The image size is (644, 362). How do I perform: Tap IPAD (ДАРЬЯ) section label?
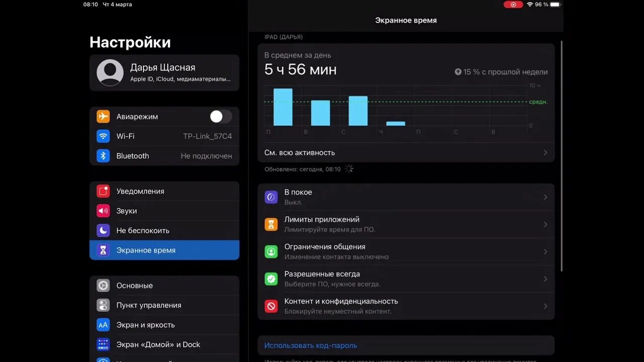tap(283, 37)
